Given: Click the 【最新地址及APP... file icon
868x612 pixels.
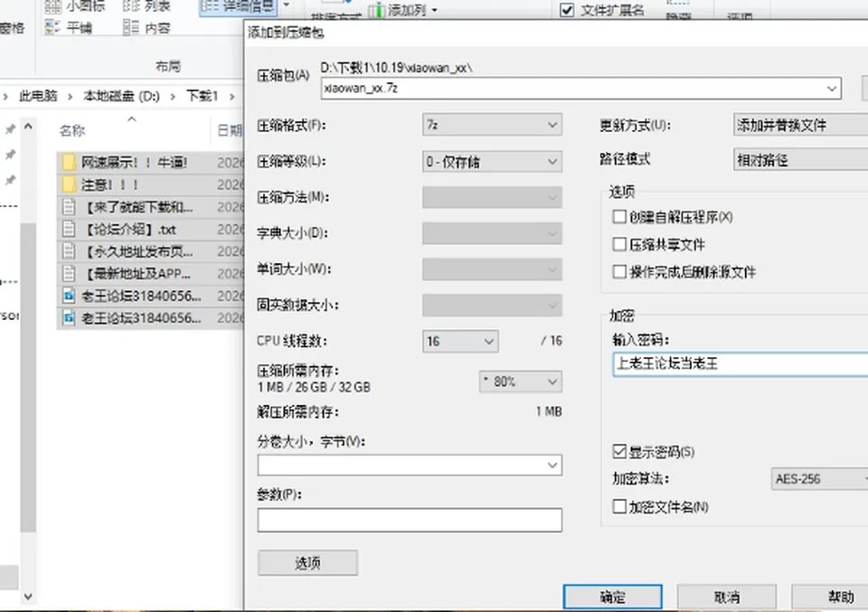Looking at the screenshot, I should pos(69,273).
